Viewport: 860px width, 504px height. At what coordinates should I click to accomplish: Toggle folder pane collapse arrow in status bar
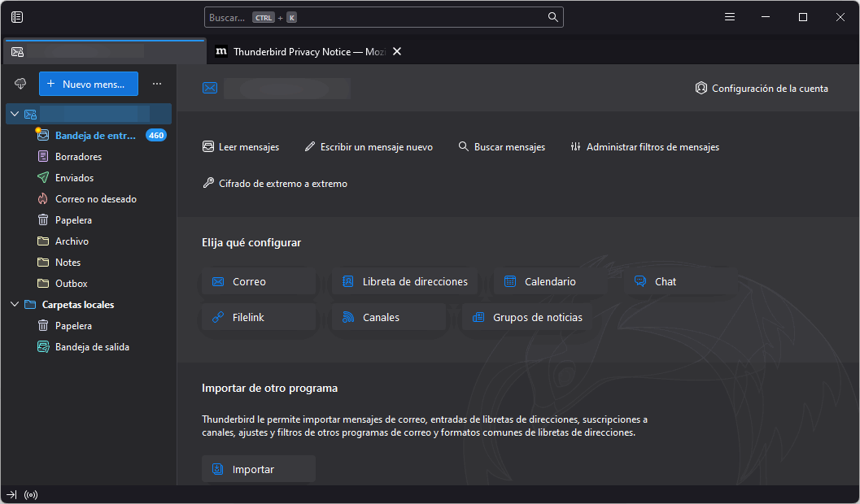point(11,494)
